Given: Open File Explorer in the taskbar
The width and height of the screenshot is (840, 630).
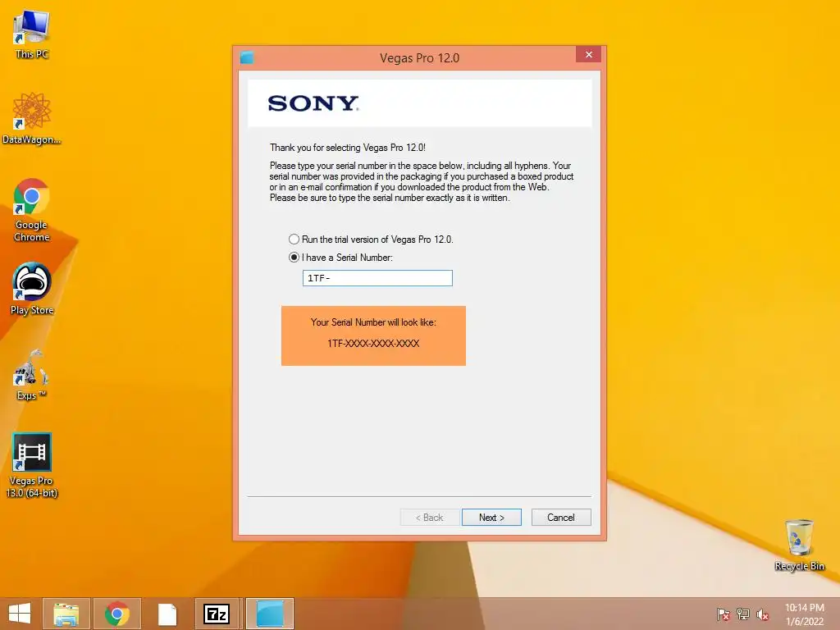Looking at the screenshot, I should coord(66,614).
